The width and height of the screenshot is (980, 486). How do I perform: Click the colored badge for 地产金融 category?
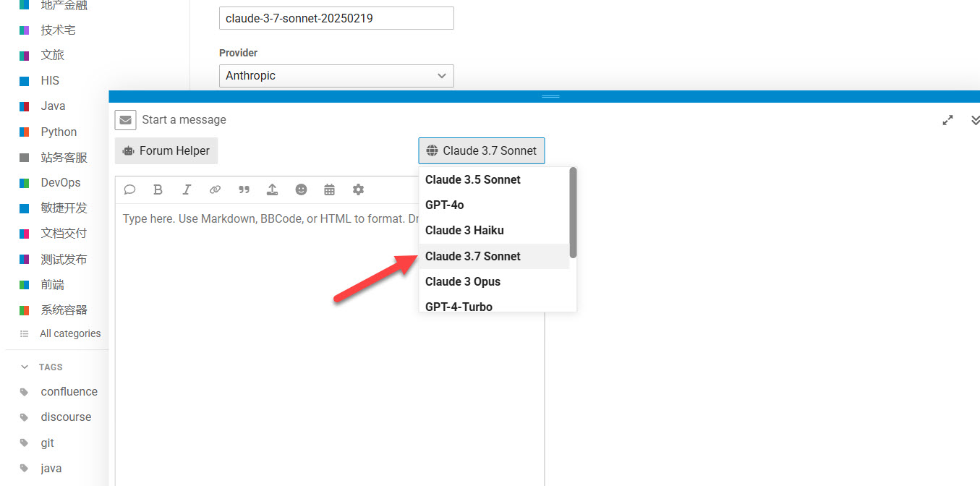[x=25, y=5]
